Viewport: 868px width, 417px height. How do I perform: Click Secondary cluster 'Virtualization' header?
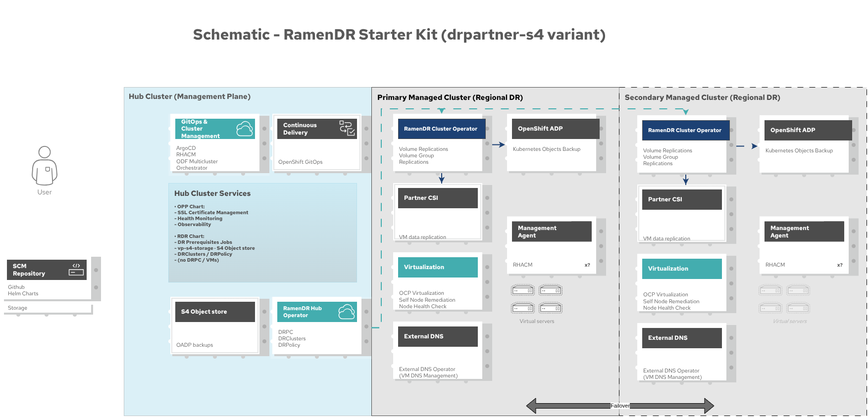click(682, 269)
